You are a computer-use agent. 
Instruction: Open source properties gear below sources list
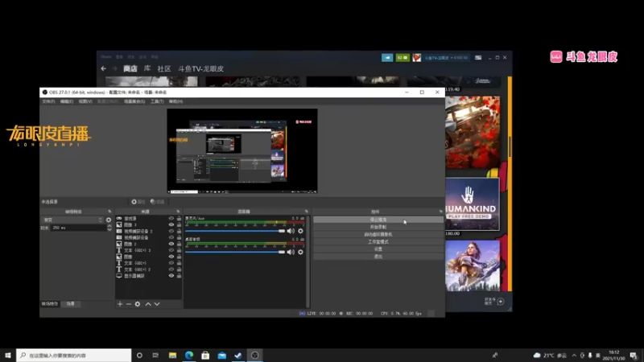point(138,304)
